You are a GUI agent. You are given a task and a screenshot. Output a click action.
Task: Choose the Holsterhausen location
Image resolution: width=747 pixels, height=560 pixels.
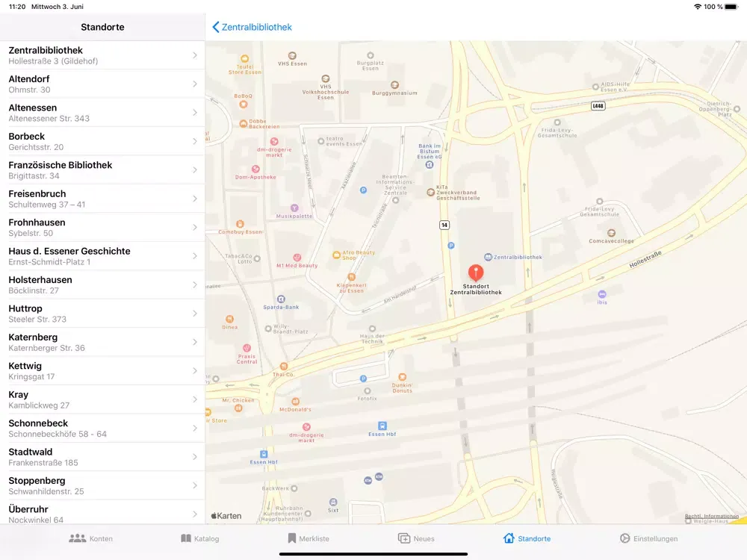tap(102, 284)
